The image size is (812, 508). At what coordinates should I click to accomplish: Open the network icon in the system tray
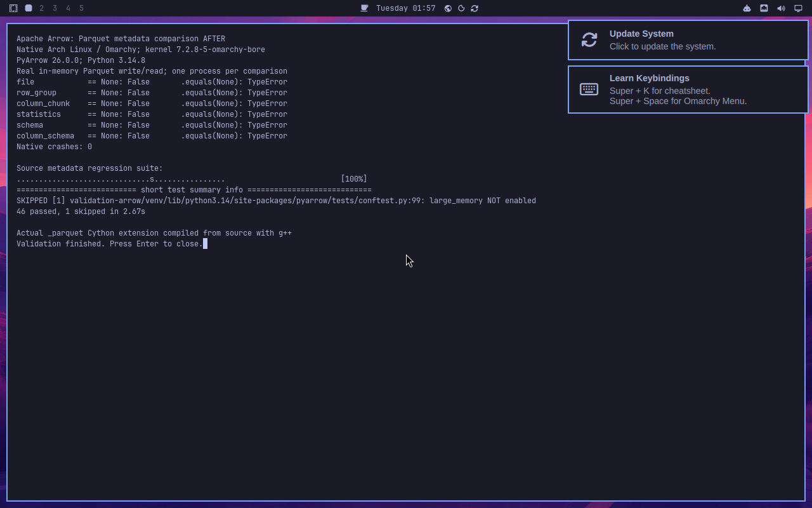click(x=764, y=8)
